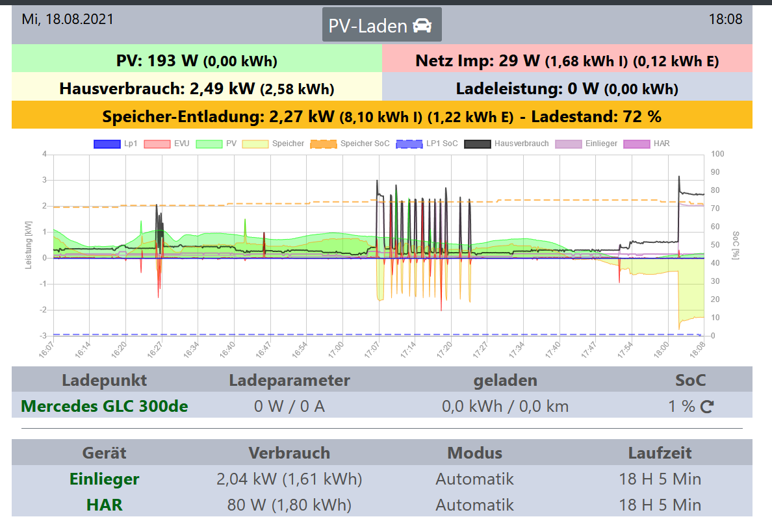The image size is (772, 532).
Task: Click the Netz Imp status tile
Action: tap(567, 61)
